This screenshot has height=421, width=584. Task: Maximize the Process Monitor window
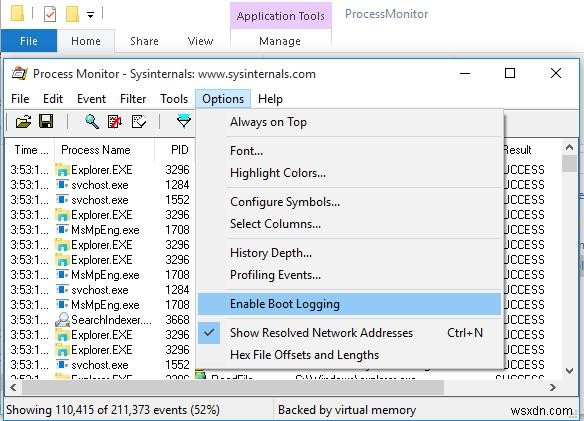tap(510, 73)
